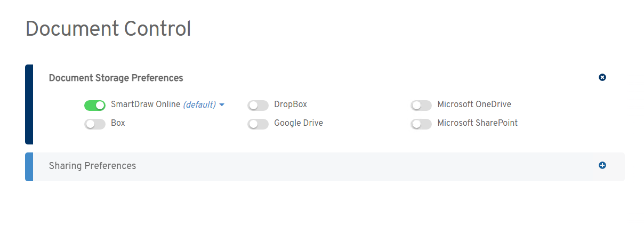Expand the Sharing Preferences section header
Image resolution: width=644 pixels, height=226 pixels.
pyautogui.click(x=93, y=166)
